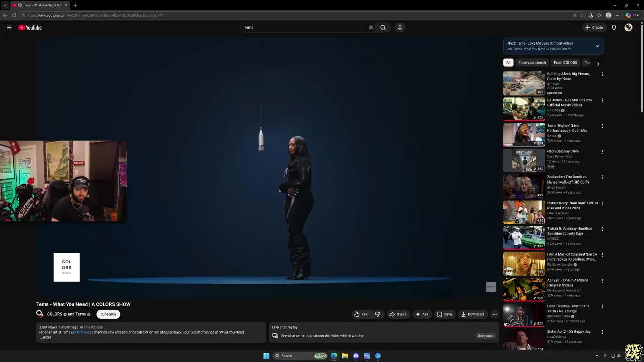Close the Tems YouTube browser tab
The height and width of the screenshot is (362, 644).
point(66,5)
